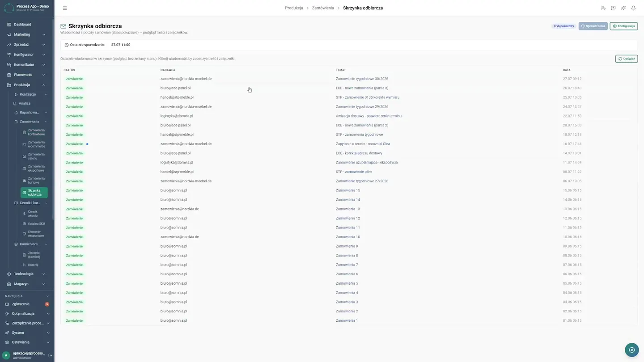Collapse the Produkcja menu
Viewport: 644px width, 362px height.
coord(27,85)
